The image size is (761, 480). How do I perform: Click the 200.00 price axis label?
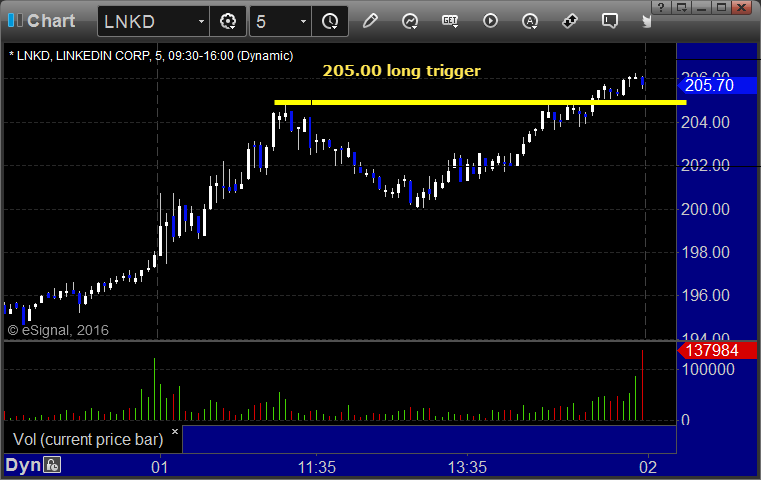705,209
